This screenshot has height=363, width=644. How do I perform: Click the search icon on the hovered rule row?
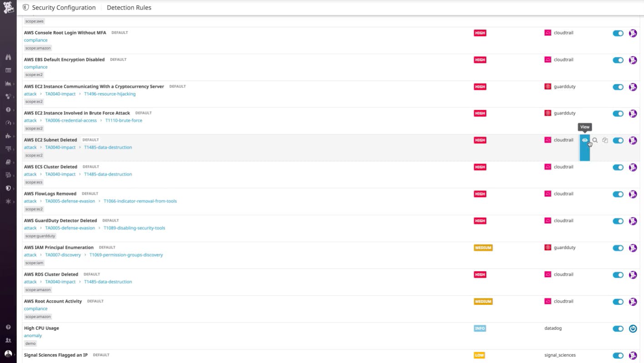point(595,140)
